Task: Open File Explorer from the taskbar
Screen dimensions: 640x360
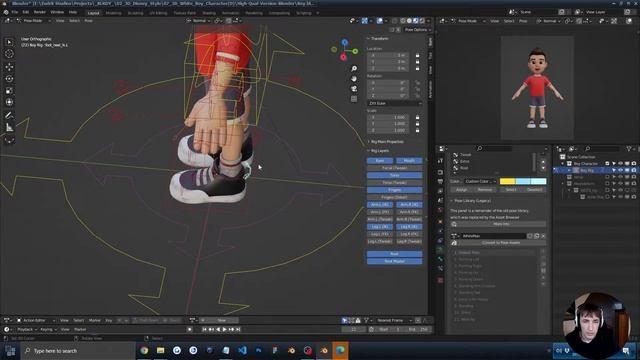Action: tap(160, 350)
